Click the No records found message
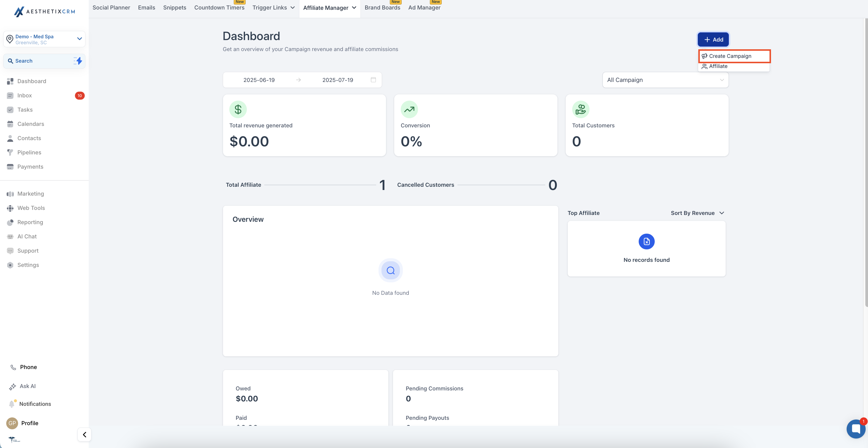The height and width of the screenshot is (448, 868). tap(646, 260)
